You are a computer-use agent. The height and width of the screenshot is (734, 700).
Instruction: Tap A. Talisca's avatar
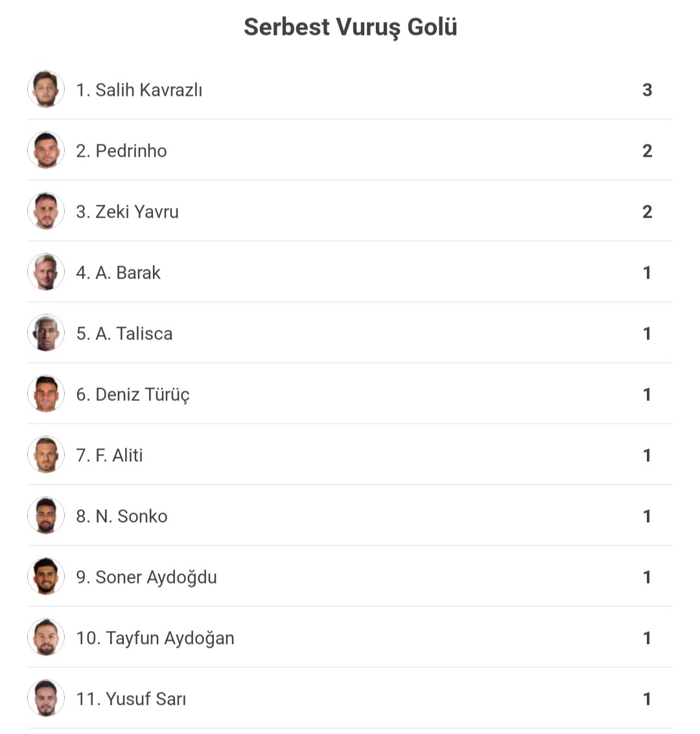pyautogui.click(x=46, y=333)
